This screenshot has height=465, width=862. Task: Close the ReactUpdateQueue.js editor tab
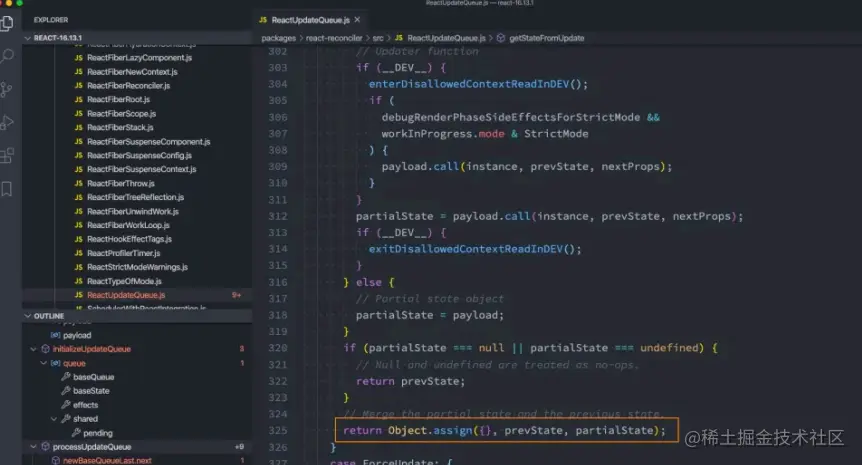357,20
